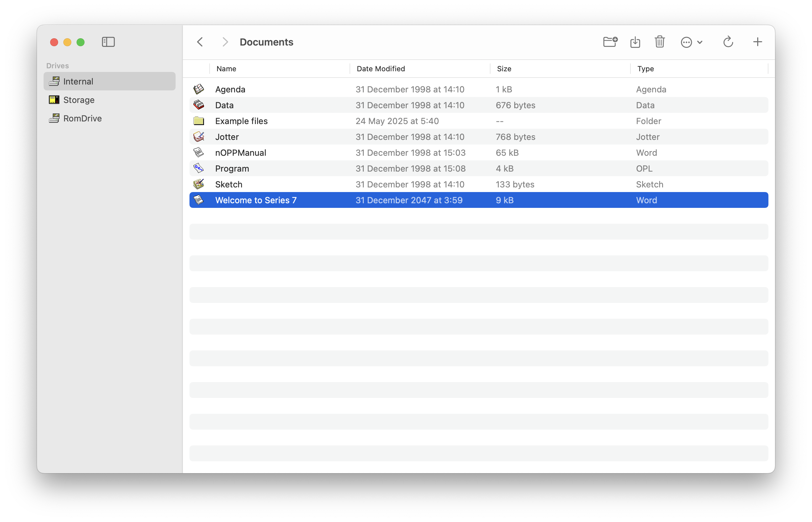Close the window with red button
The image size is (812, 522).
54,42
